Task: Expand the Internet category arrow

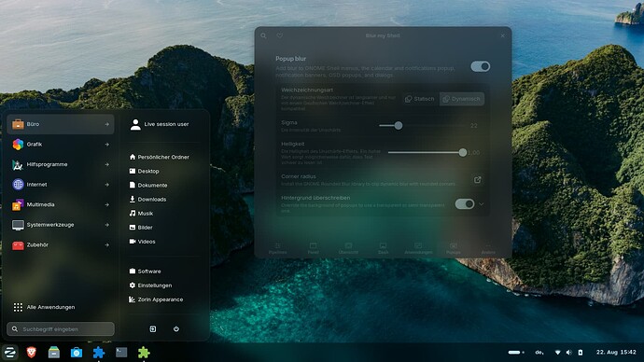Action: pos(106,185)
